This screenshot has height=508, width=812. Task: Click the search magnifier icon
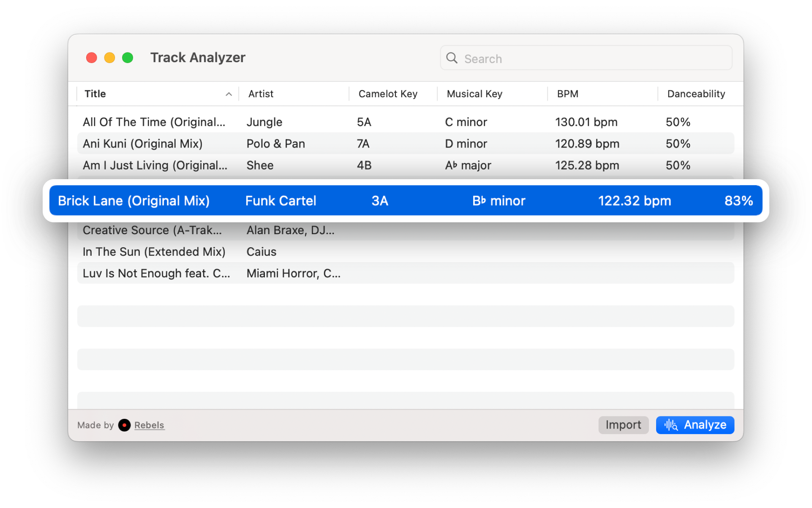tap(452, 58)
